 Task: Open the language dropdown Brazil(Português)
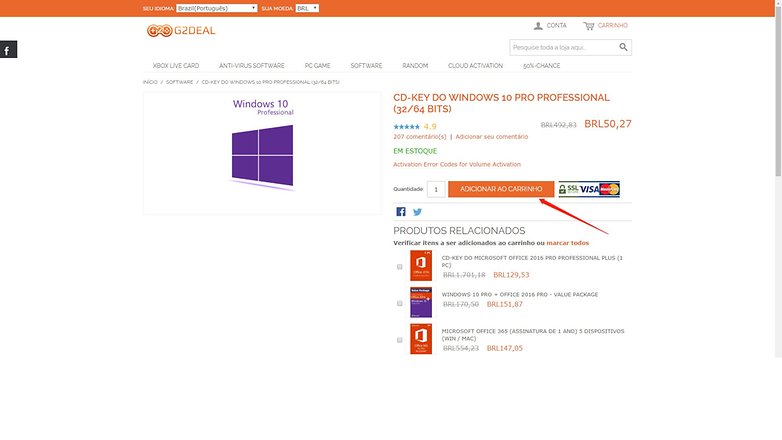[216, 8]
